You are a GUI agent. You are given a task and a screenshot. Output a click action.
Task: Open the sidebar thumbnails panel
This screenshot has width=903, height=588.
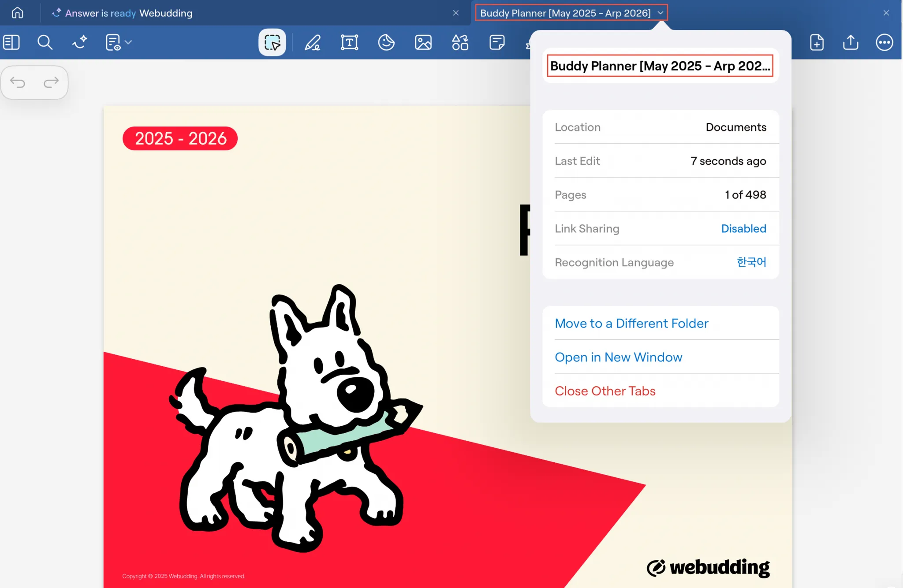pos(11,43)
